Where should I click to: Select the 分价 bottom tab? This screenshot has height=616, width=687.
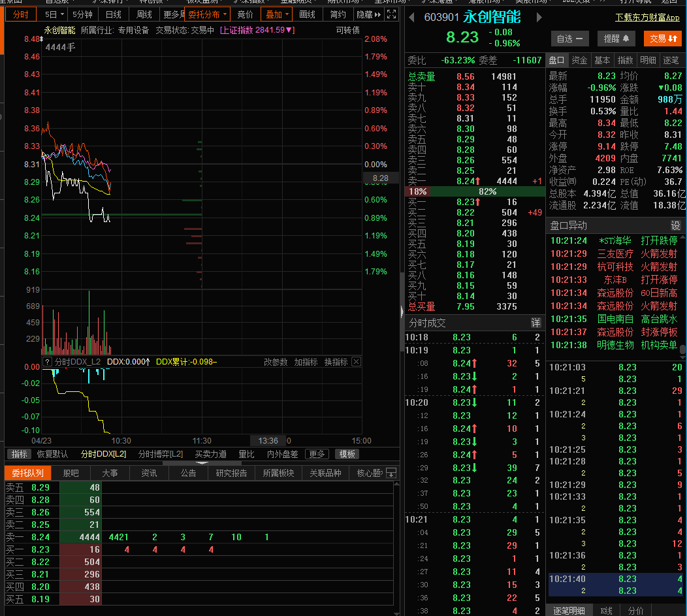pos(636,610)
